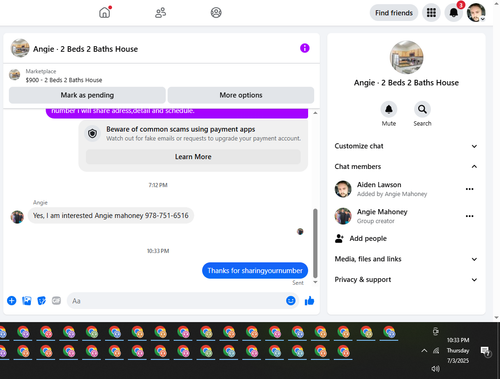Click the chat header listing thumbnail
500x379 pixels.
click(20, 48)
